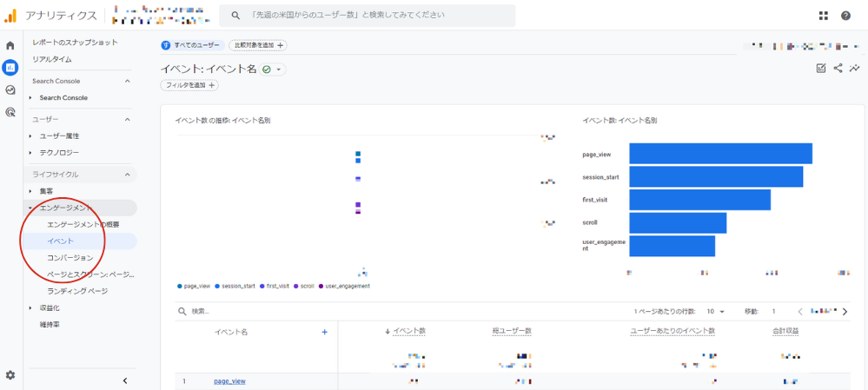Click the first_visit bar in chart
The width and height of the screenshot is (868, 390).
[699, 200]
